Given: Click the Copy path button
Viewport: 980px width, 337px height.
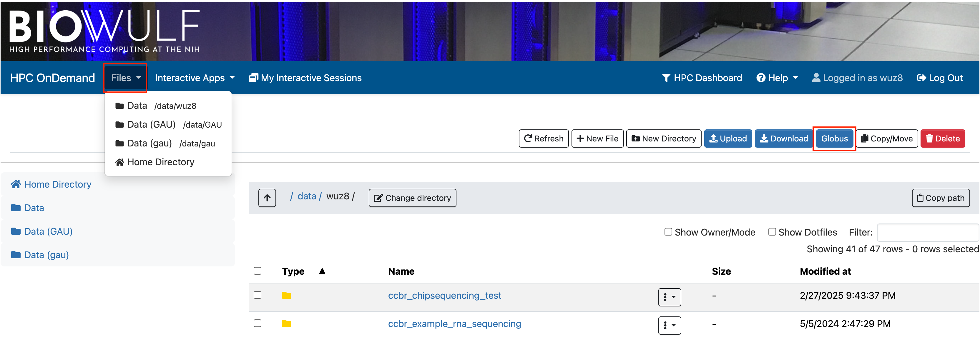Looking at the screenshot, I should (941, 198).
